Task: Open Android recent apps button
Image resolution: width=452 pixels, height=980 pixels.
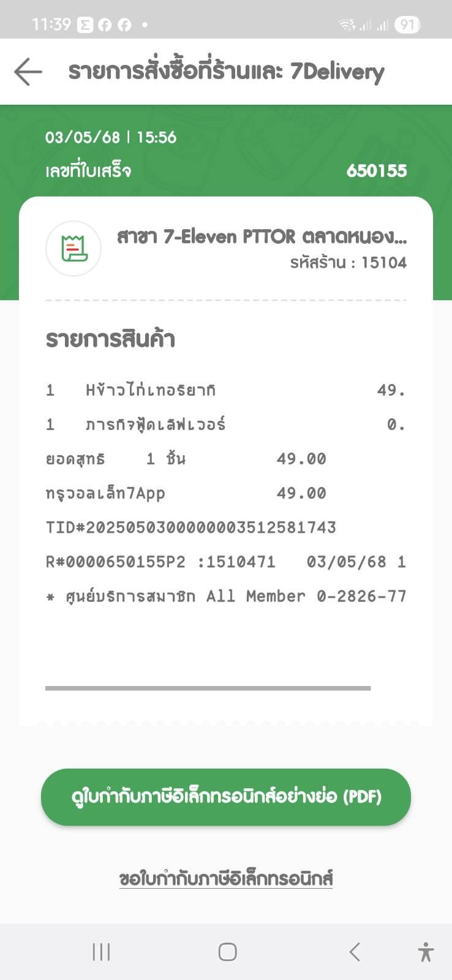Action: [101, 952]
